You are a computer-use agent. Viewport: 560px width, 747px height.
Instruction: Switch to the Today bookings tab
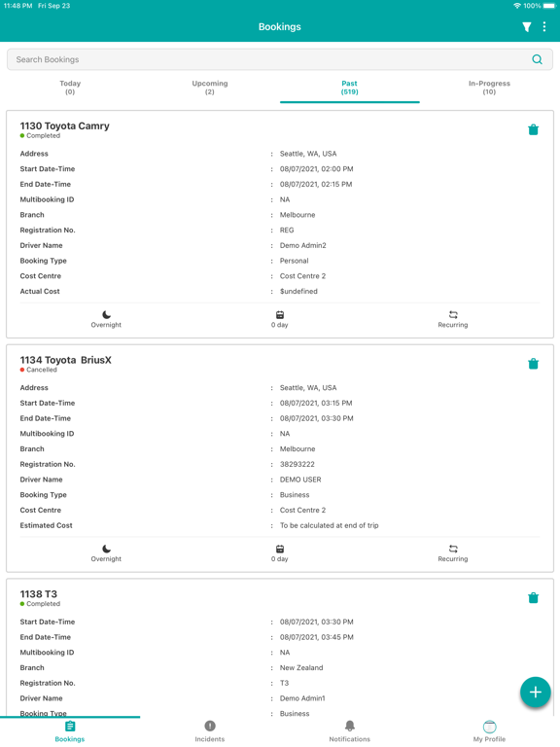coord(70,88)
